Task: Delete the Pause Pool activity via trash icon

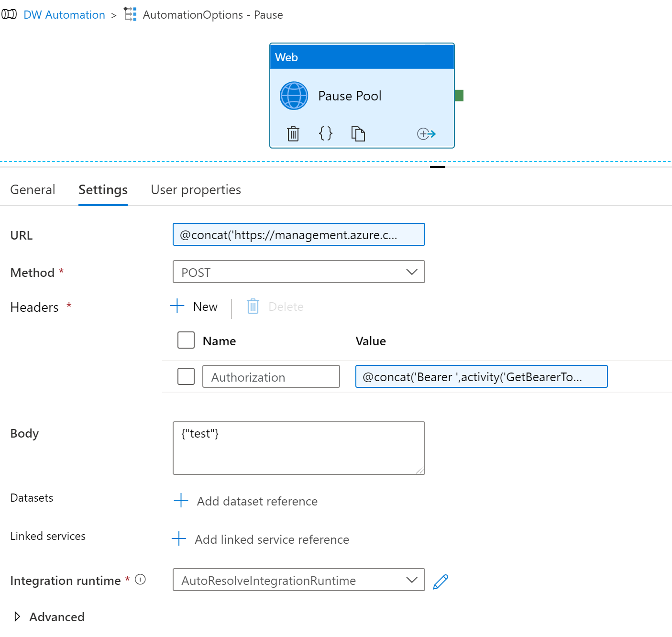Action: coord(293,133)
